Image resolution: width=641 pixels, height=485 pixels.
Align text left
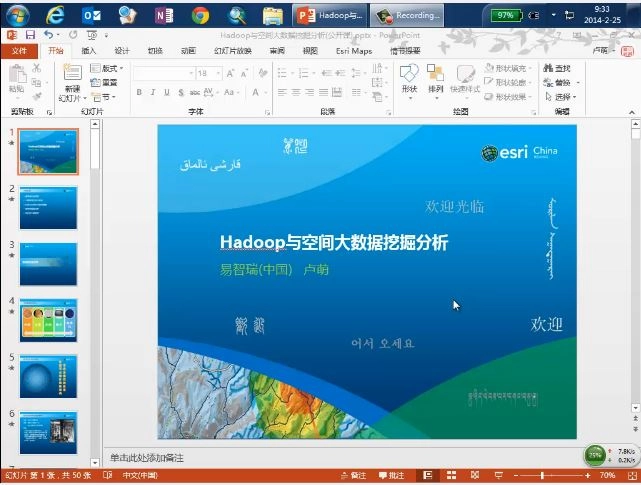pyautogui.click(x=282, y=92)
